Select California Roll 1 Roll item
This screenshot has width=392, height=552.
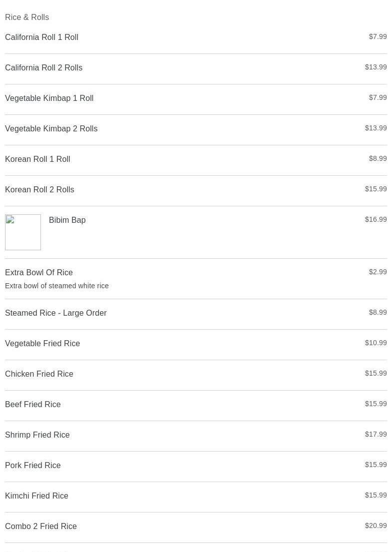(42, 37)
